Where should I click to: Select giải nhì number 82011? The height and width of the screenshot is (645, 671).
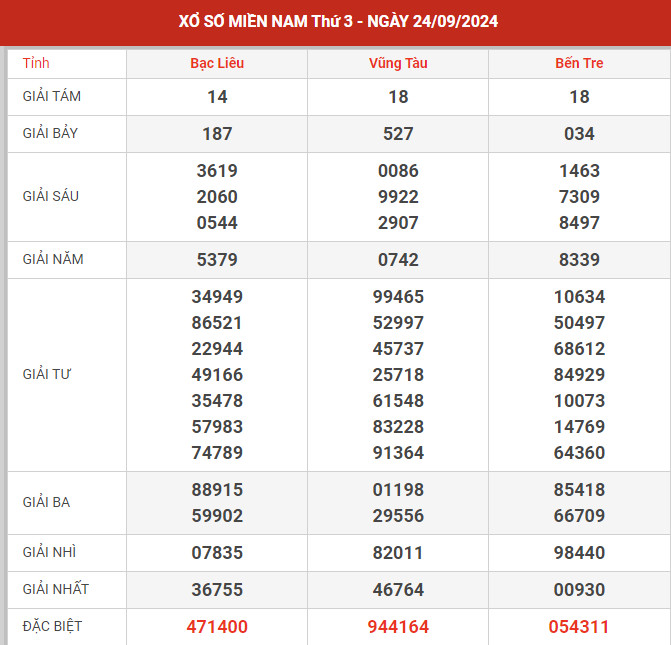[x=398, y=553]
